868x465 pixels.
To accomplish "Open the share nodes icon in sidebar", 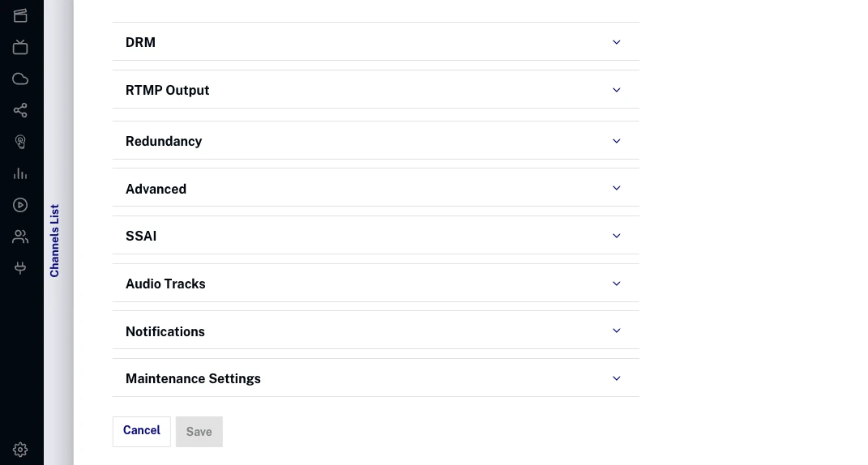I will 20,110.
